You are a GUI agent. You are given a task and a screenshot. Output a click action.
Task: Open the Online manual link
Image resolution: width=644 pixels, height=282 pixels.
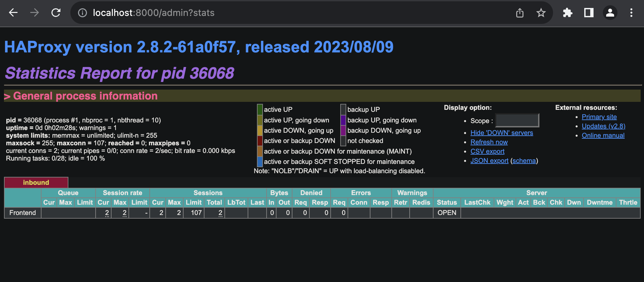pyautogui.click(x=603, y=135)
